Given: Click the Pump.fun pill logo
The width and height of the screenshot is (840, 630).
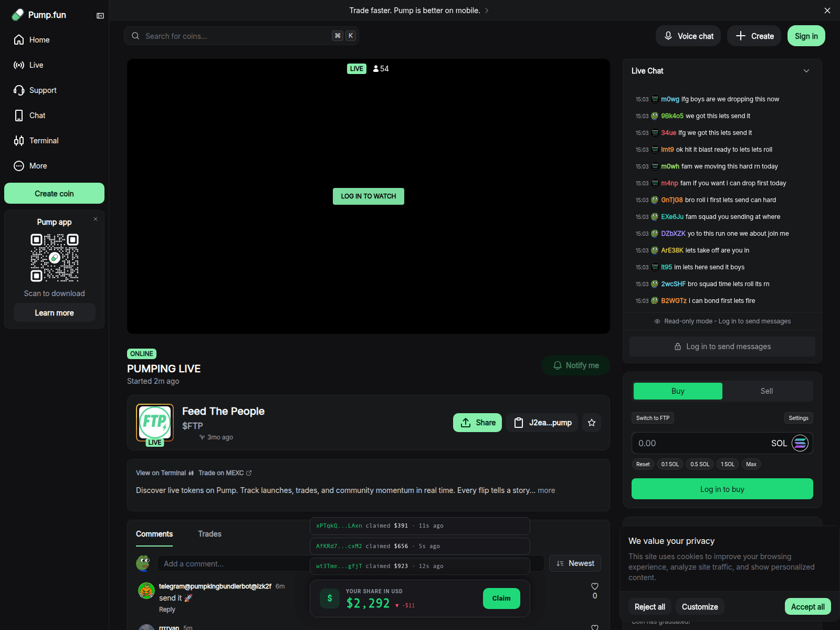Looking at the screenshot, I should pos(18,15).
